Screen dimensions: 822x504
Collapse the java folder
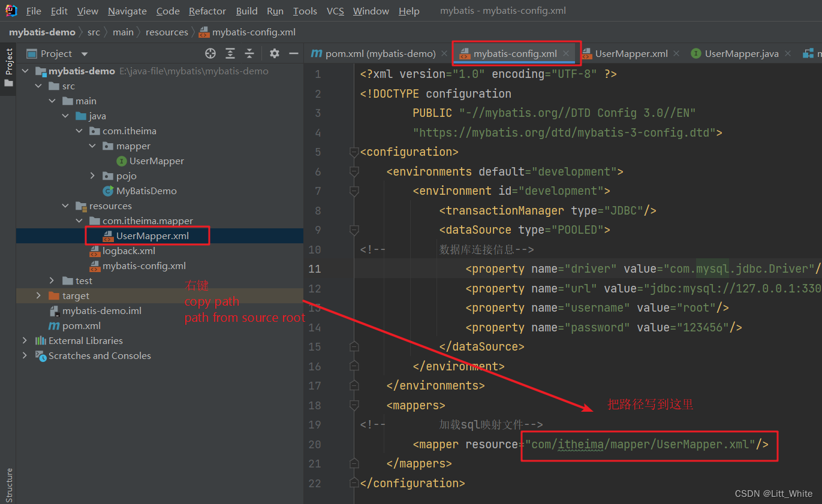[x=65, y=116]
